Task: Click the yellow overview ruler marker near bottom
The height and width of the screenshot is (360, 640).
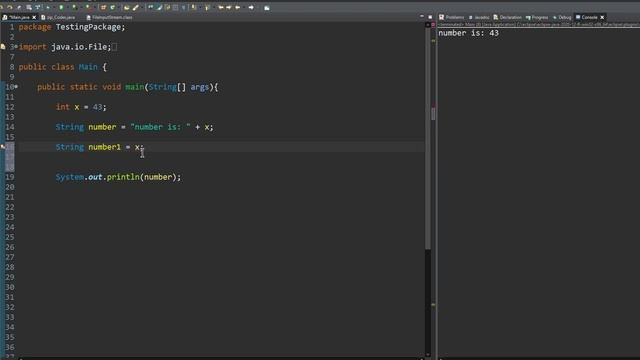Action: pos(433,305)
